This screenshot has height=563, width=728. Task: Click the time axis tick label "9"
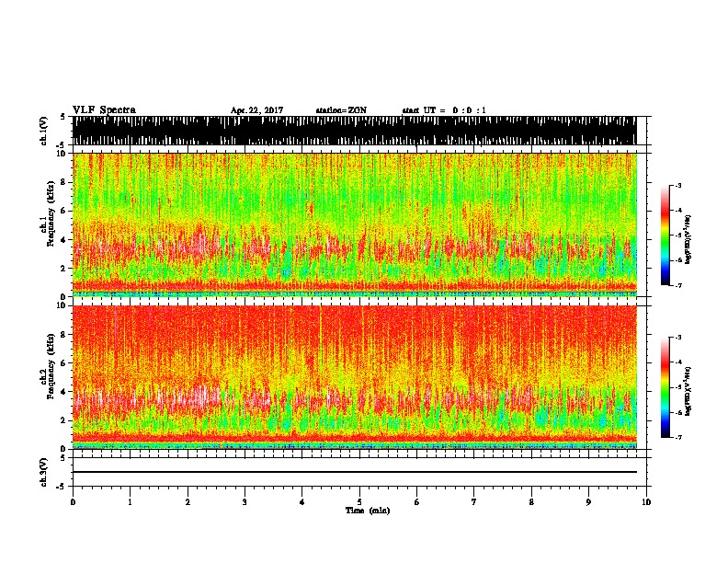[588, 502]
